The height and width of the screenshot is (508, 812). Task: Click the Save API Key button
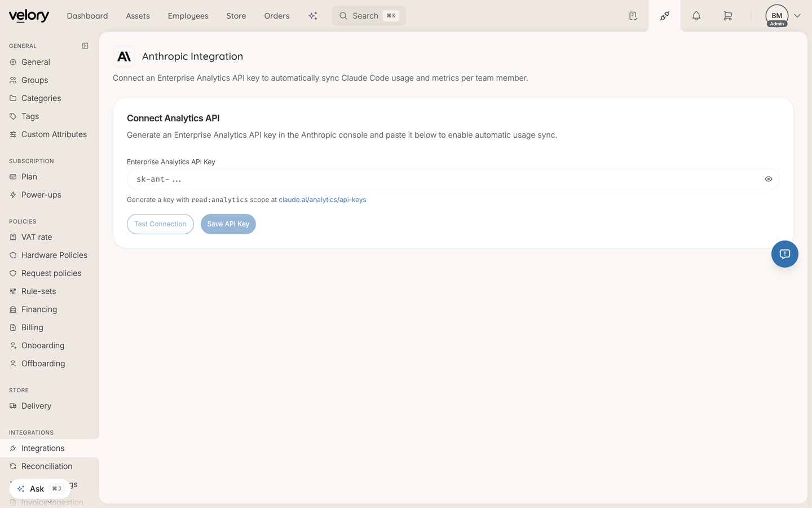[228, 224]
